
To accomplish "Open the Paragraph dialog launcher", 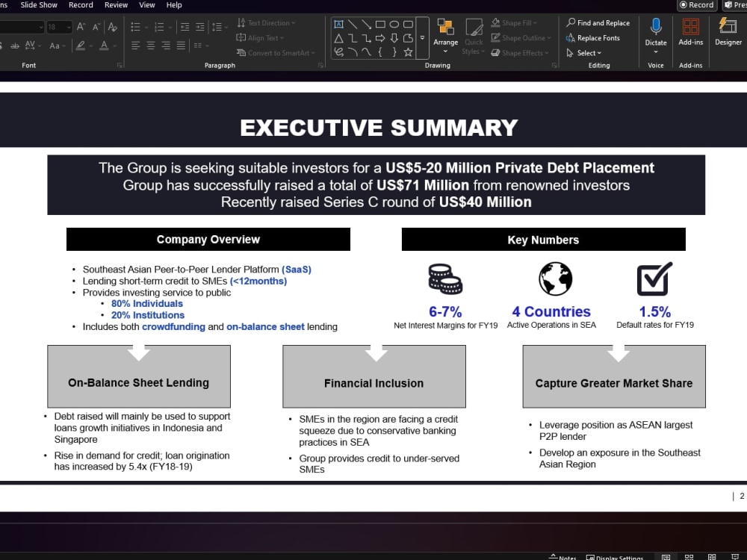I will click(320, 65).
